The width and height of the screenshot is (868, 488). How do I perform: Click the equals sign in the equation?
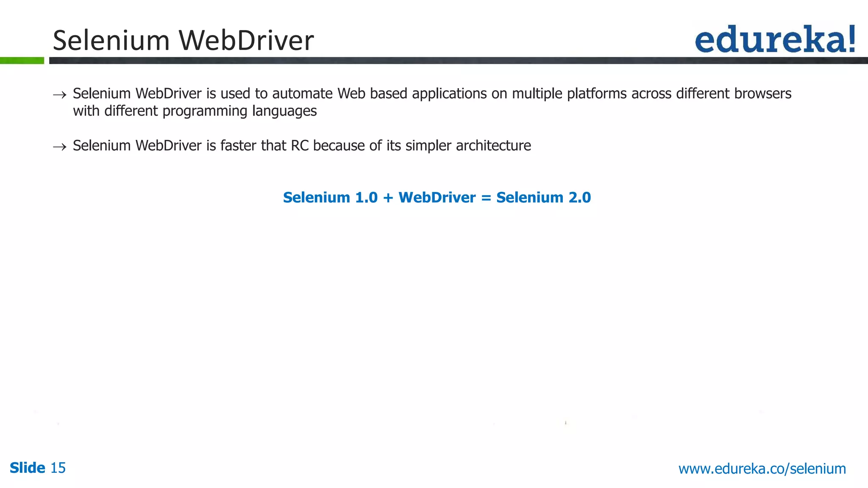point(486,198)
